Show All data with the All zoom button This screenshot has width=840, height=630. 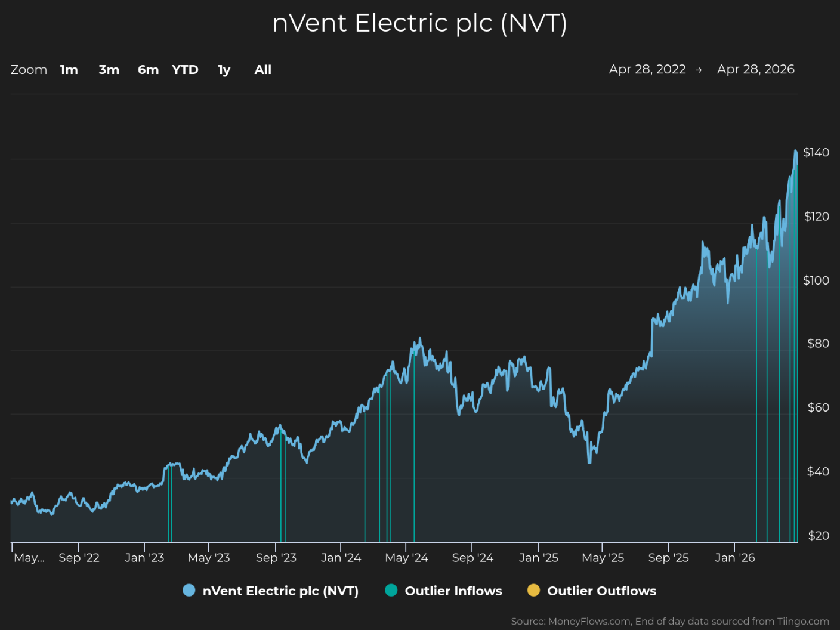pos(263,70)
